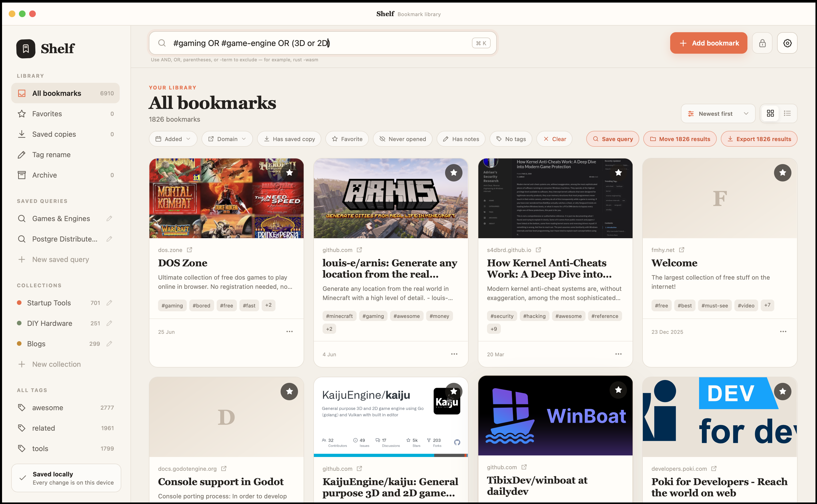Open more options for Welcome card
The width and height of the screenshot is (817, 504).
click(783, 332)
